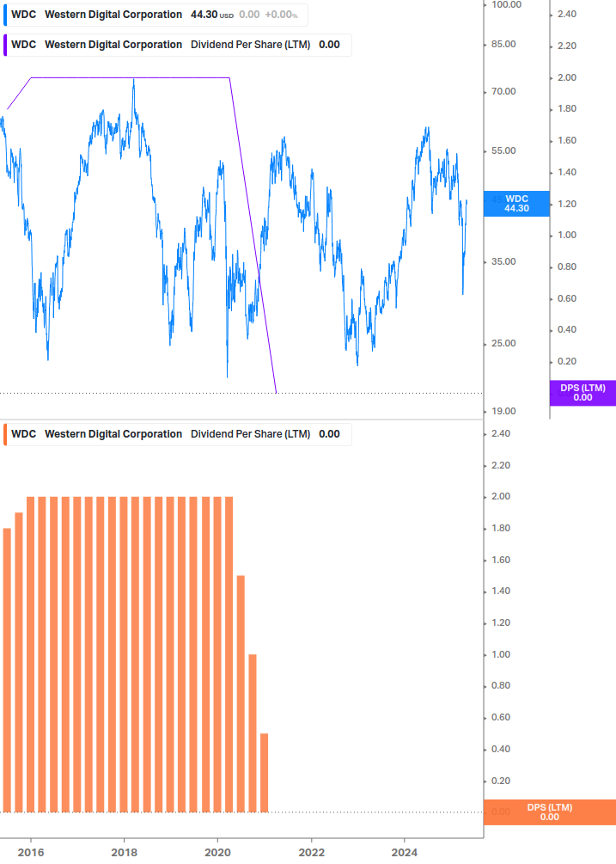Click the 70.00 price axis label

[x=503, y=91]
